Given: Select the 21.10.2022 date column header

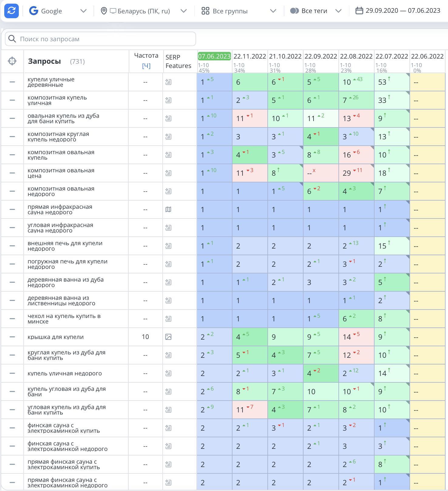Looking at the screenshot, I should [x=285, y=56].
